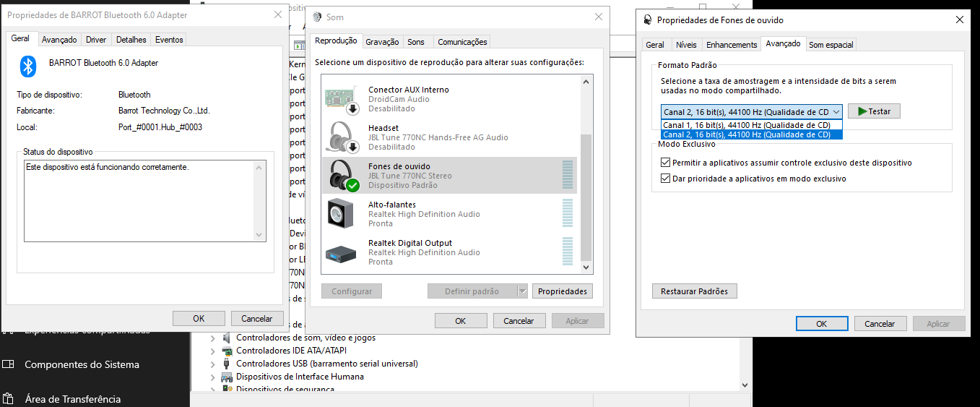980x407 pixels.
Task: Open the Som espacial tab
Action: click(831, 45)
